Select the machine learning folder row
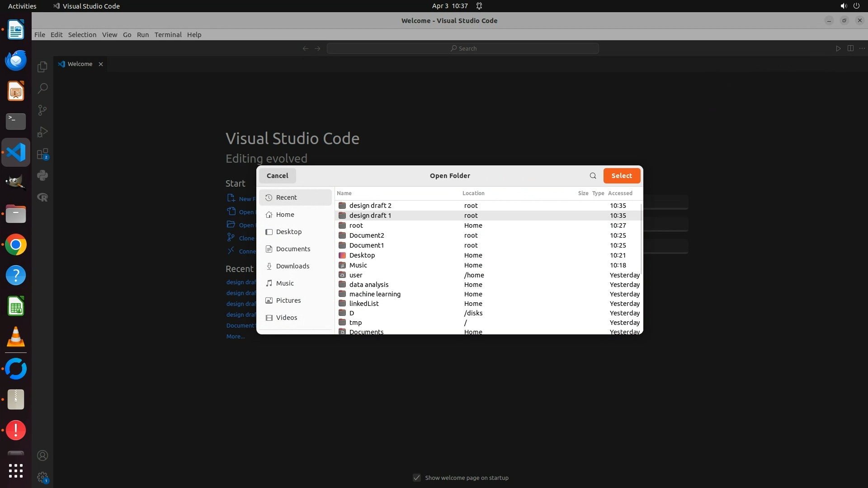868x488 pixels. [x=375, y=294]
